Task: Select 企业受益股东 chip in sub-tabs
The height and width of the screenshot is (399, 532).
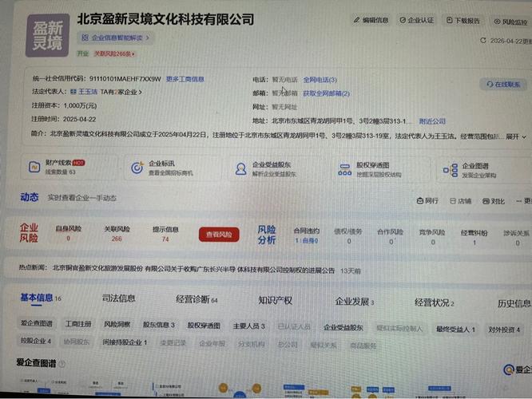Action: pos(343,328)
